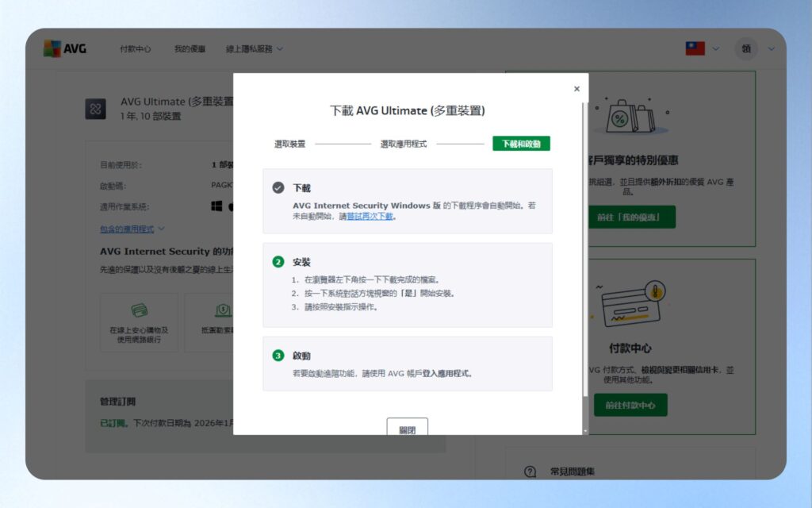Click the 常見問題集 question mark icon
Screen dimensions: 812x508
530,471
